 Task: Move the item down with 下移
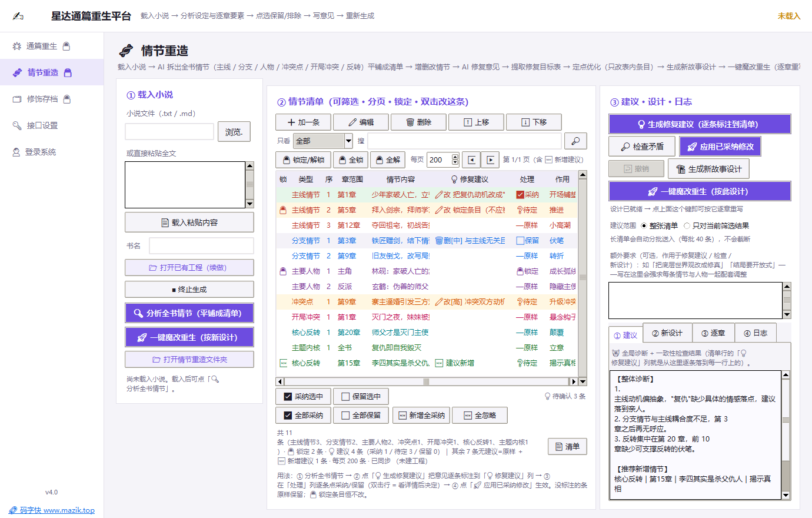[x=534, y=122]
